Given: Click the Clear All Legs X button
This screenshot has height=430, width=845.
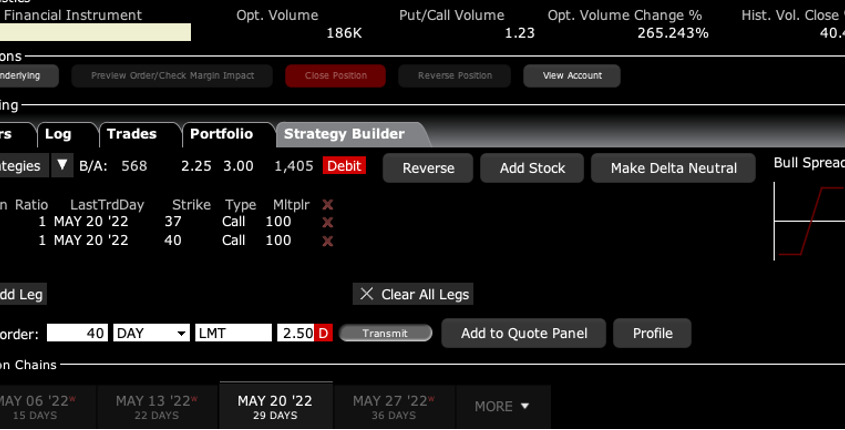Looking at the screenshot, I should [367, 294].
